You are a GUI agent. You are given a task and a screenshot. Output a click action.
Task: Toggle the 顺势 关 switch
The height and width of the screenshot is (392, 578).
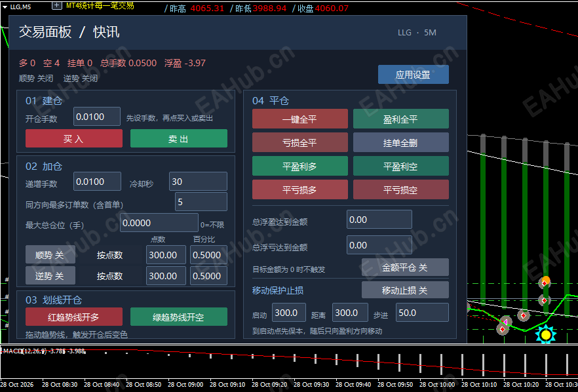tap(50, 255)
